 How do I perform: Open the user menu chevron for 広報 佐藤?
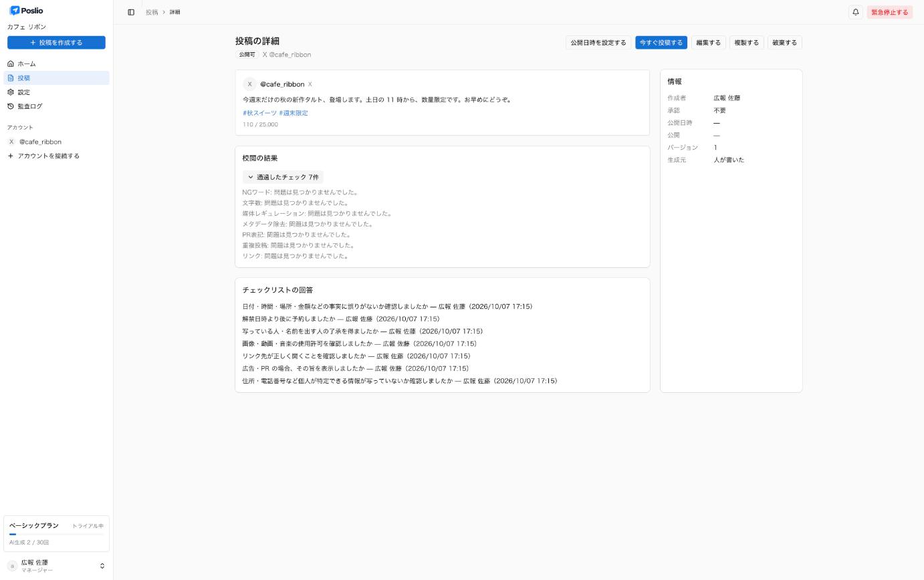coord(102,566)
